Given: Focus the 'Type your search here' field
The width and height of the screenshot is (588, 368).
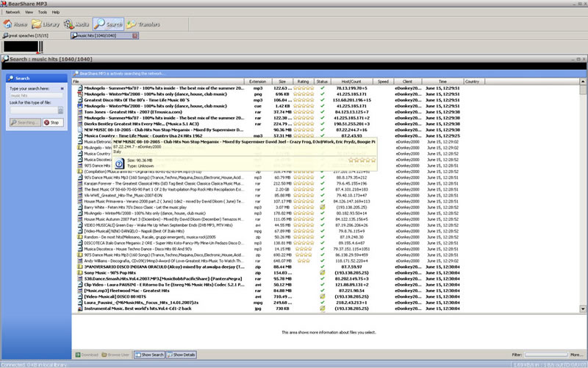Looking at the screenshot, I should pos(36,96).
